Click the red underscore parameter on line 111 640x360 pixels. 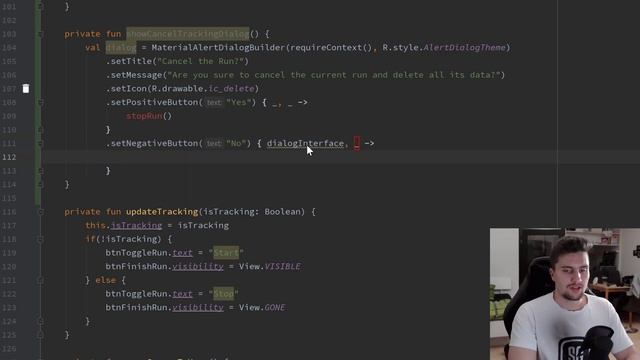357,143
